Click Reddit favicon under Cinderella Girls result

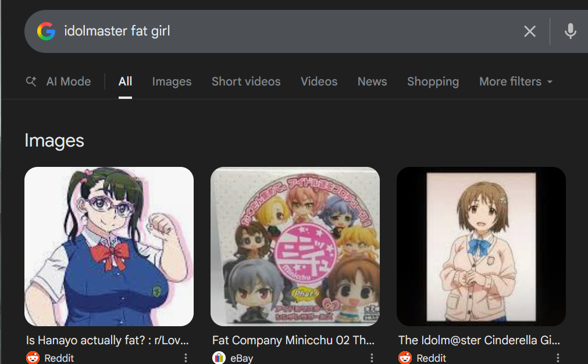point(405,358)
